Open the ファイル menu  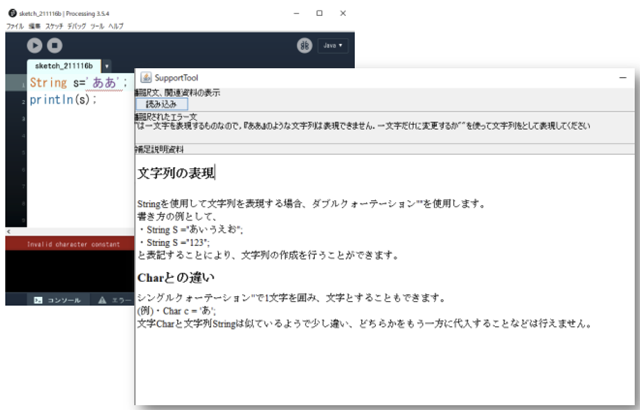point(15,25)
